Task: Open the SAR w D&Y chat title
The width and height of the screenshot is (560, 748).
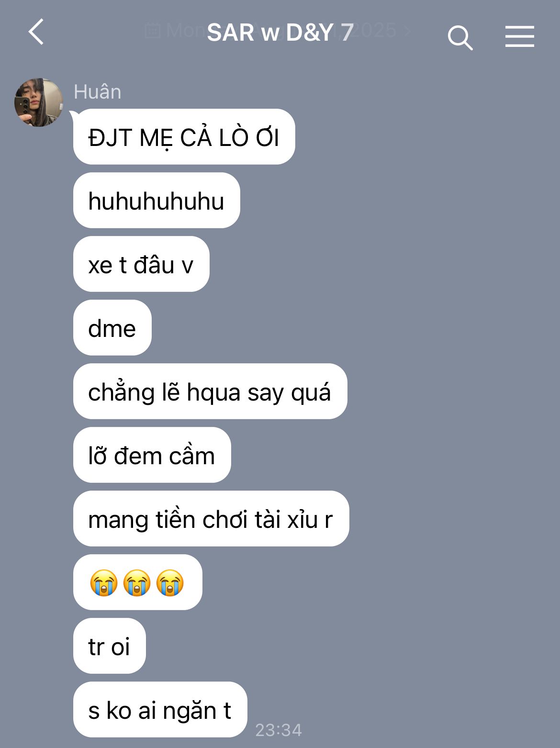Action: pyautogui.click(x=280, y=32)
